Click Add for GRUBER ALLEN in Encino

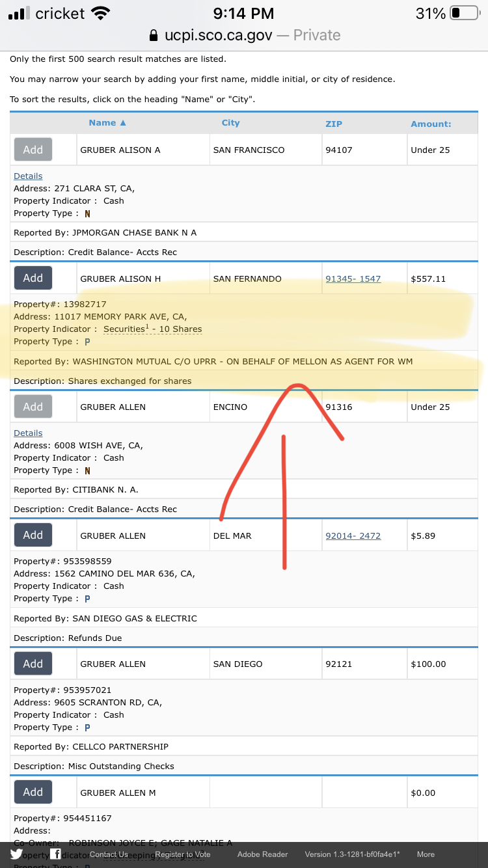(x=33, y=407)
